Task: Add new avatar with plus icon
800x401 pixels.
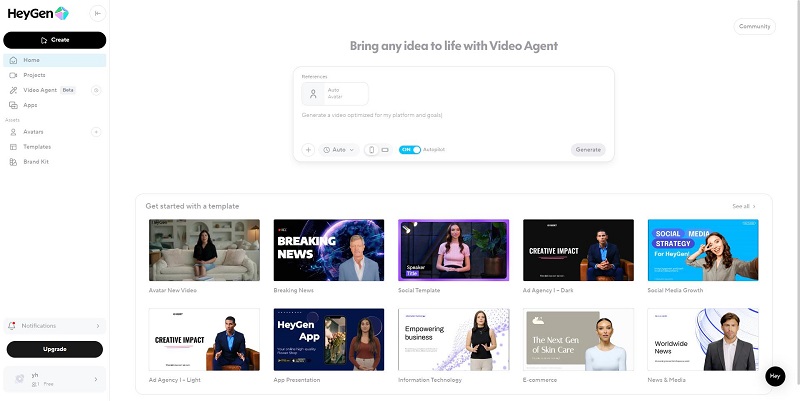Action: tap(96, 132)
